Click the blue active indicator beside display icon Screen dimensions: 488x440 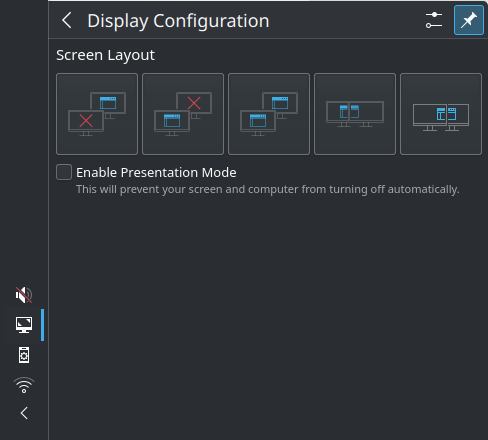pos(42,325)
